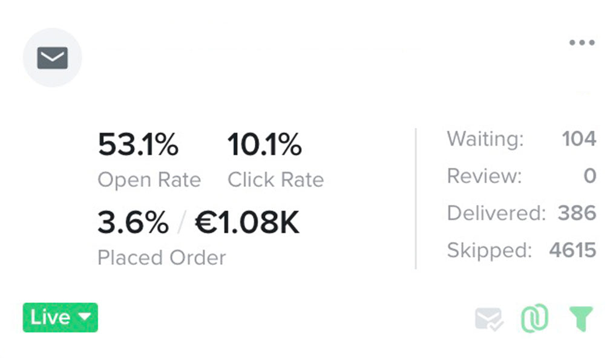
Task: Click the green link tracking icon
Action: 534,319
